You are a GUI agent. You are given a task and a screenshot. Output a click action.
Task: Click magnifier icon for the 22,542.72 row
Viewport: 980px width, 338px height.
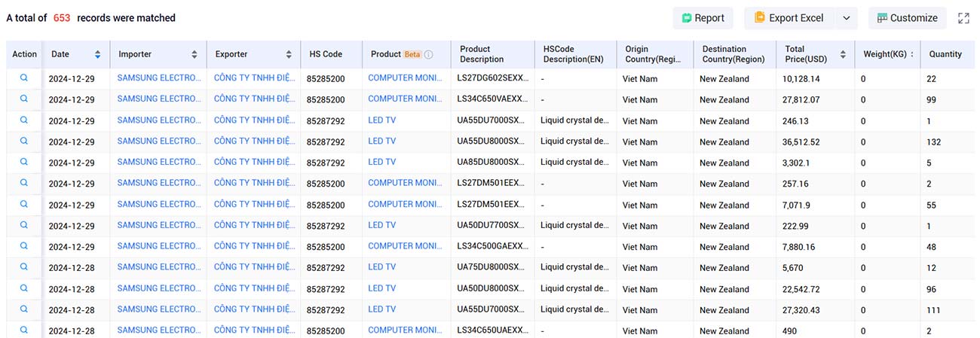[x=24, y=288]
